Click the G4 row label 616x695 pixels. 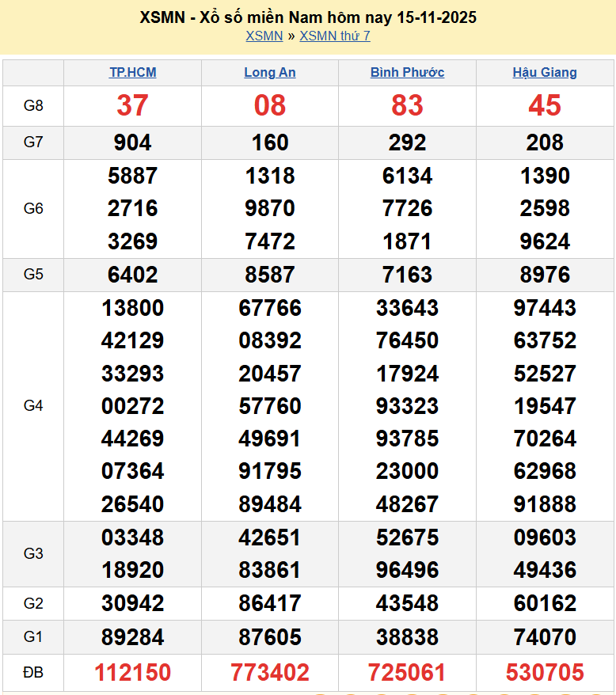33,406
